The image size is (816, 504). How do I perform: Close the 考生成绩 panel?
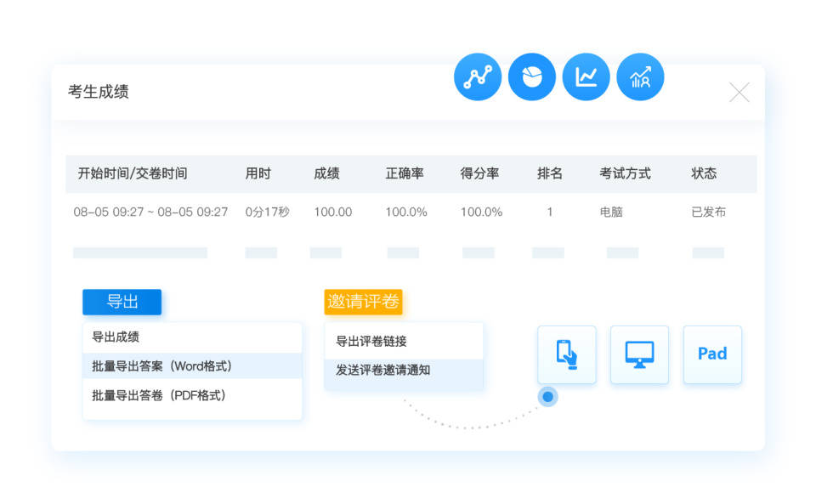click(739, 92)
